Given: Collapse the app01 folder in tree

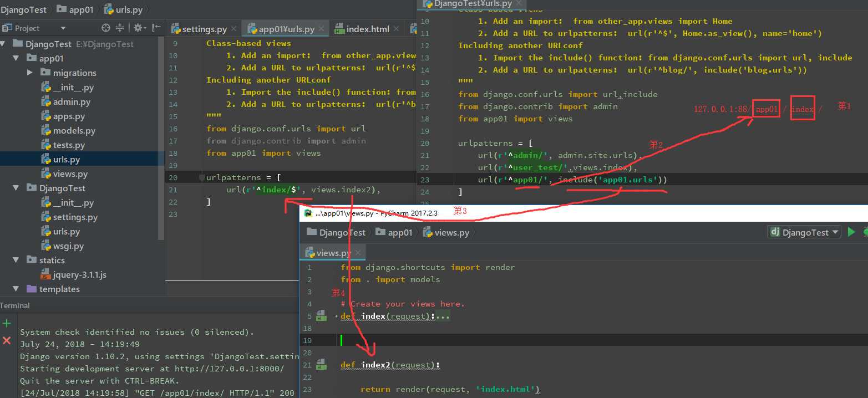Looking at the screenshot, I should coord(16,58).
